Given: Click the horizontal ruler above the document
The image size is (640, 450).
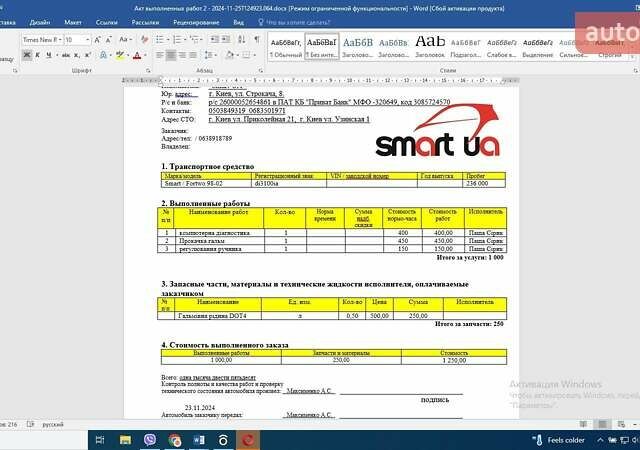Looking at the screenshot, I should 320,80.
